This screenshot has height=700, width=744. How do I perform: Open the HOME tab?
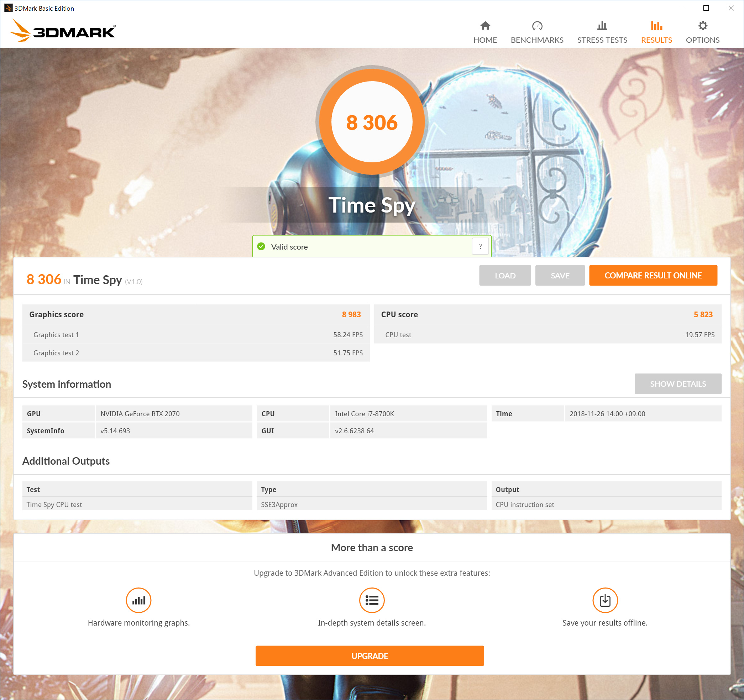(x=485, y=32)
